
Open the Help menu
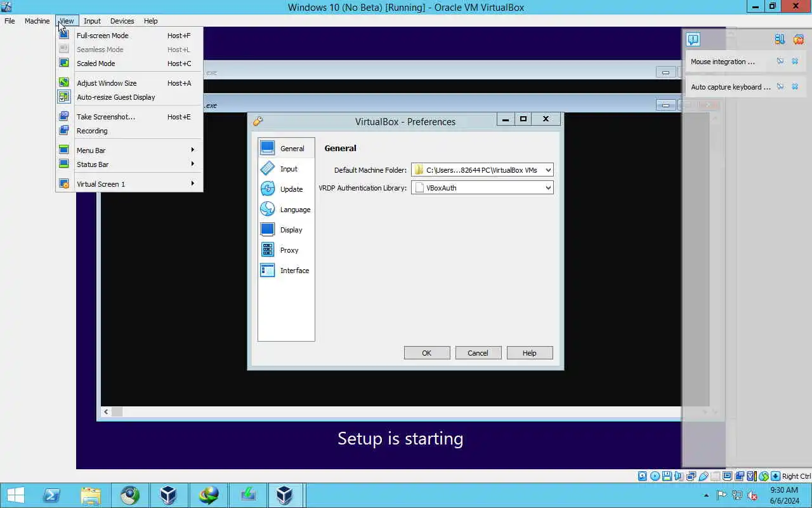tap(150, 21)
